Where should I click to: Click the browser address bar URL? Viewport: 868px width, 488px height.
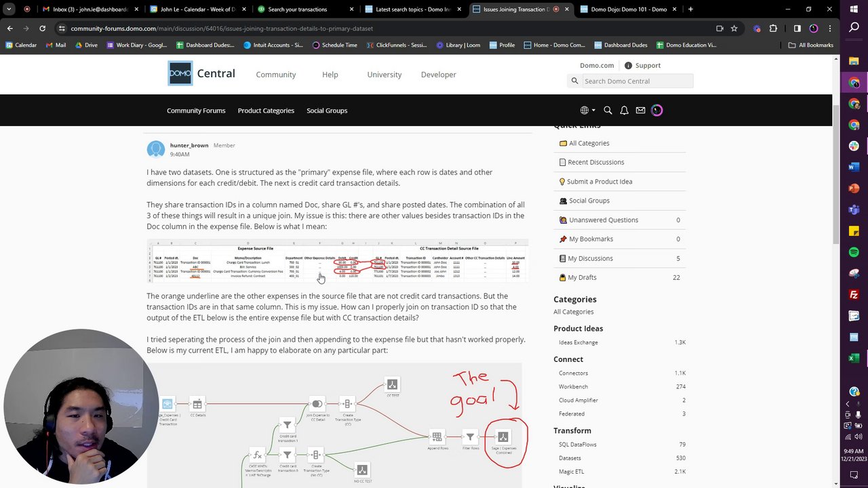coord(222,28)
